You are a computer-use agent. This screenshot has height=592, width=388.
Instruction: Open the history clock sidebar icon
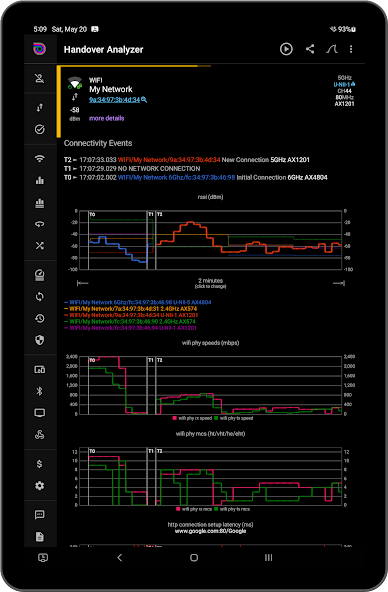tap(40, 318)
